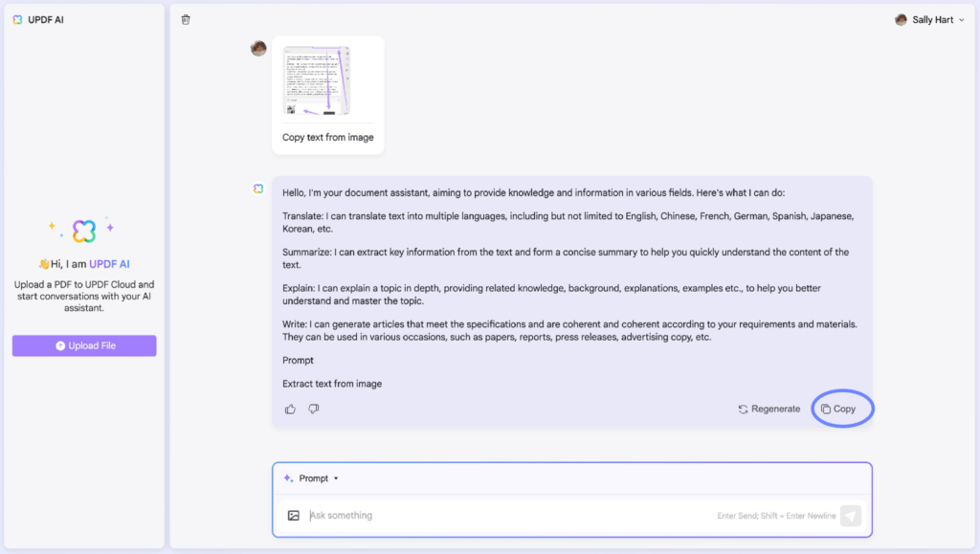Click the trash icon to clear chat
The image size is (980, 554).
[186, 18]
